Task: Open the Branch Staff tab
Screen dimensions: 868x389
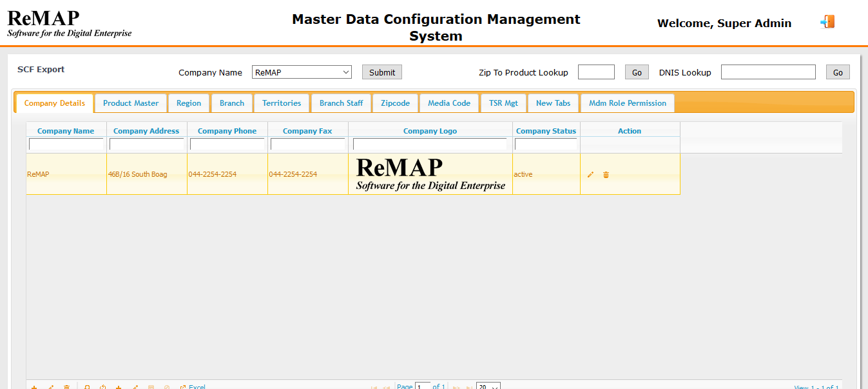Action: pos(341,103)
